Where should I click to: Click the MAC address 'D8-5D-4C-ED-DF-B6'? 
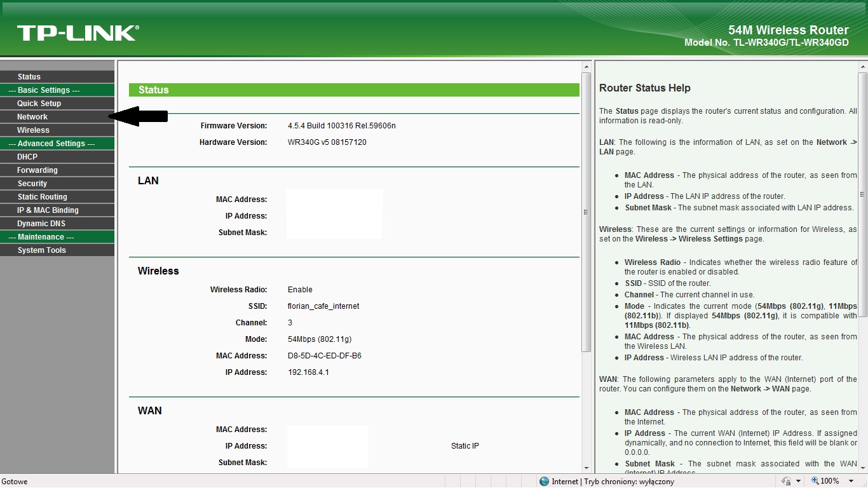click(x=325, y=356)
